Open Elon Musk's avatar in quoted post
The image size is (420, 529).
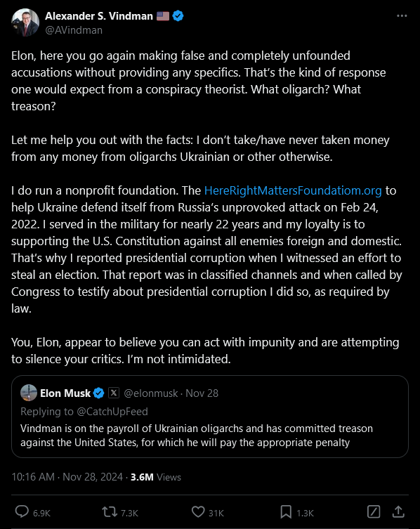pyautogui.click(x=29, y=393)
